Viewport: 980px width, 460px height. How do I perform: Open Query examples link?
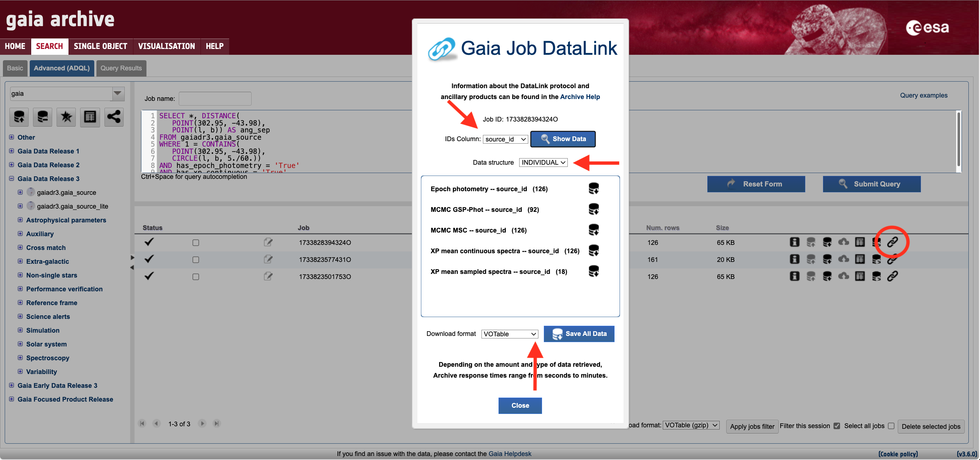(x=923, y=95)
